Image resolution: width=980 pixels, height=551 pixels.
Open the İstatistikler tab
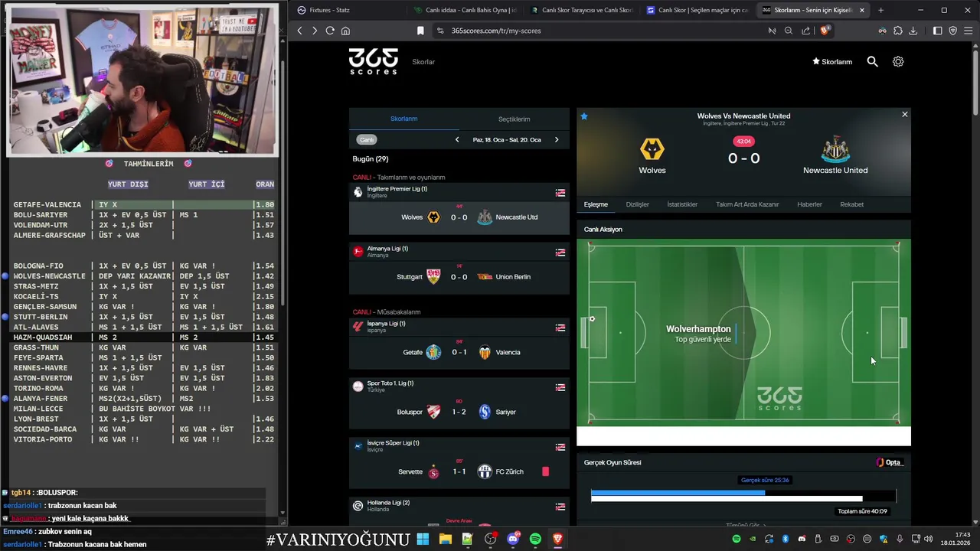pos(682,204)
